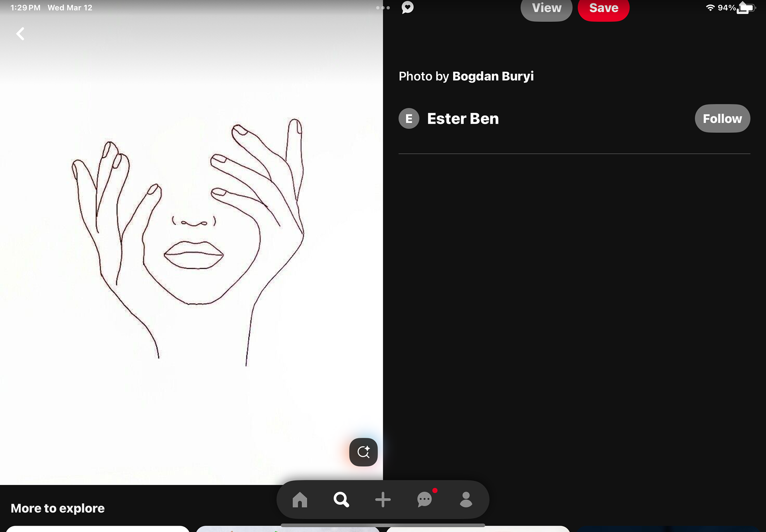Open Ester Ben's profile name

tap(463, 118)
